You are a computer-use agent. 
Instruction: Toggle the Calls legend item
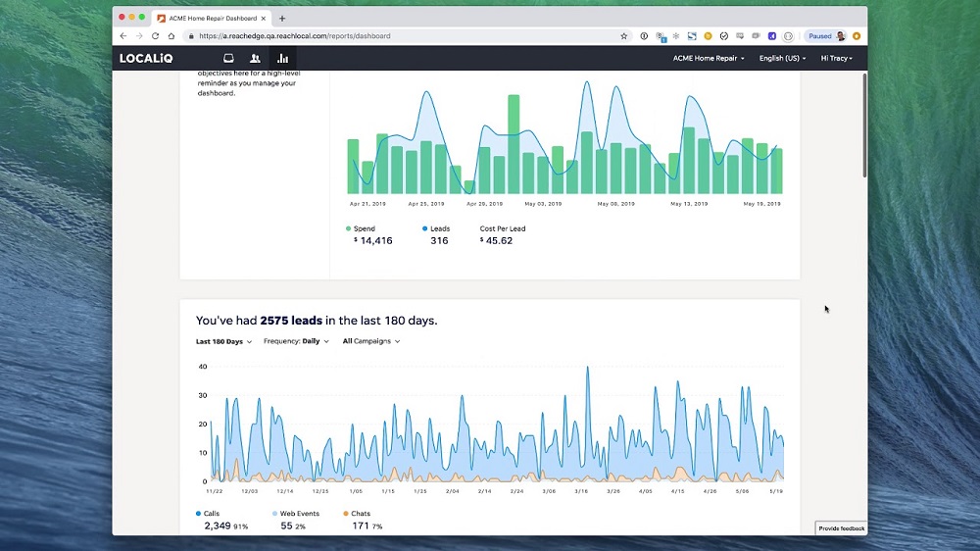(208, 514)
